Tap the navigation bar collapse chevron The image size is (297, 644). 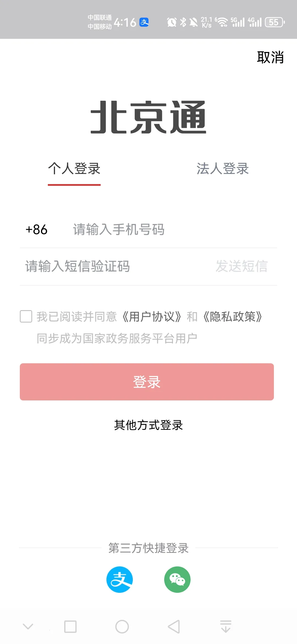[28, 627]
